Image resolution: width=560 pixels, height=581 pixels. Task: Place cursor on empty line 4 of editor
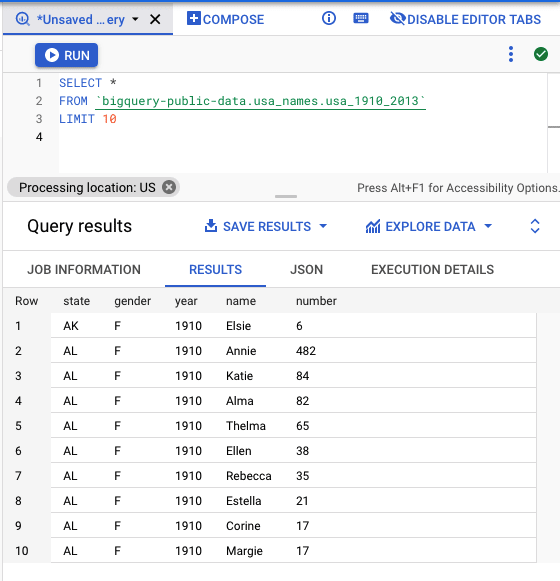click(302, 137)
